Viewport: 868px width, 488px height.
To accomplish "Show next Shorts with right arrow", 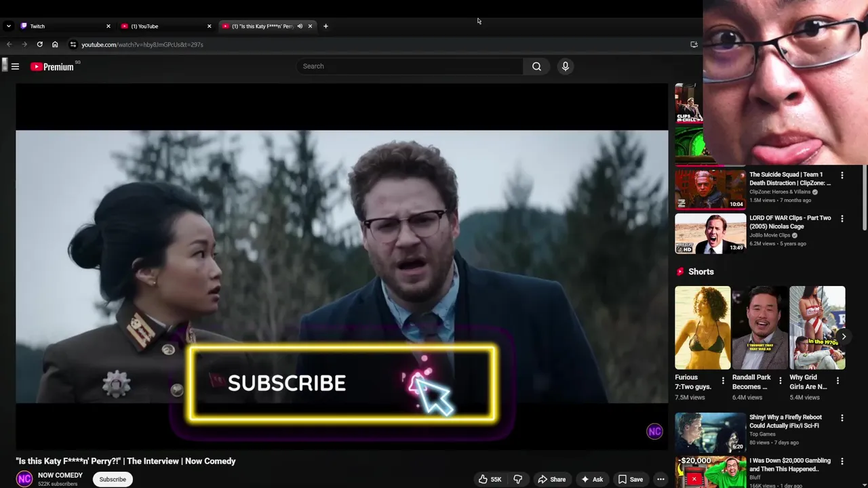I will [x=844, y=336].
